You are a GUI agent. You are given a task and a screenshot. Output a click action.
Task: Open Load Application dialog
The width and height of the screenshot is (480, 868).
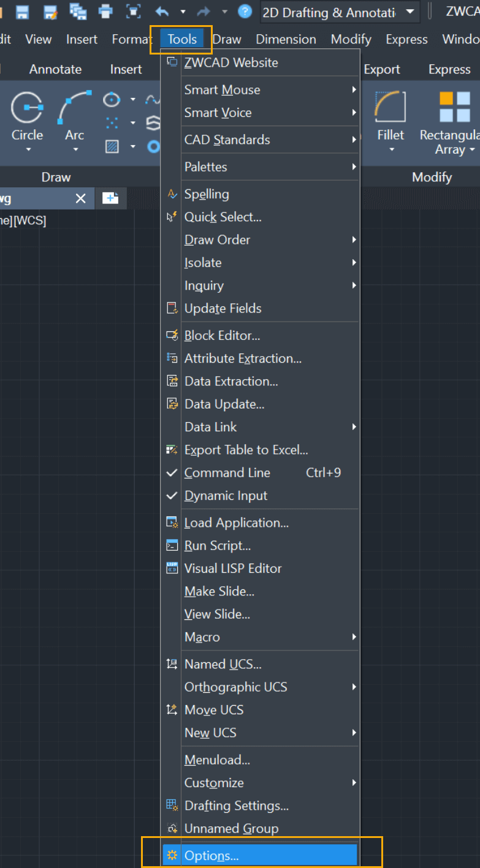coord(260,523)
